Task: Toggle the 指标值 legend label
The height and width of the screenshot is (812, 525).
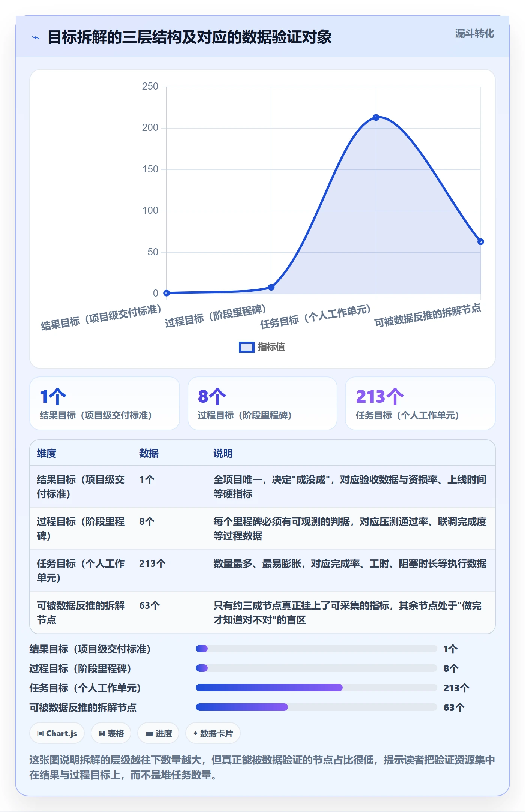Action: [x=271, y=347]
